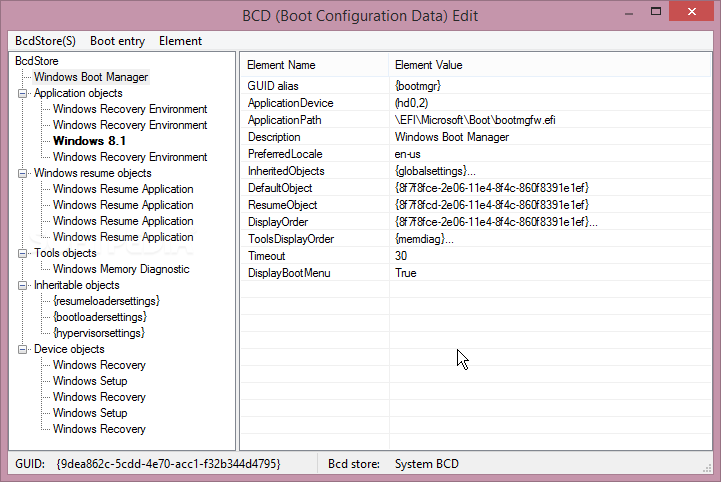Select the BcdStore root node
Screen dimensions: 721x482
pos(37,61)
